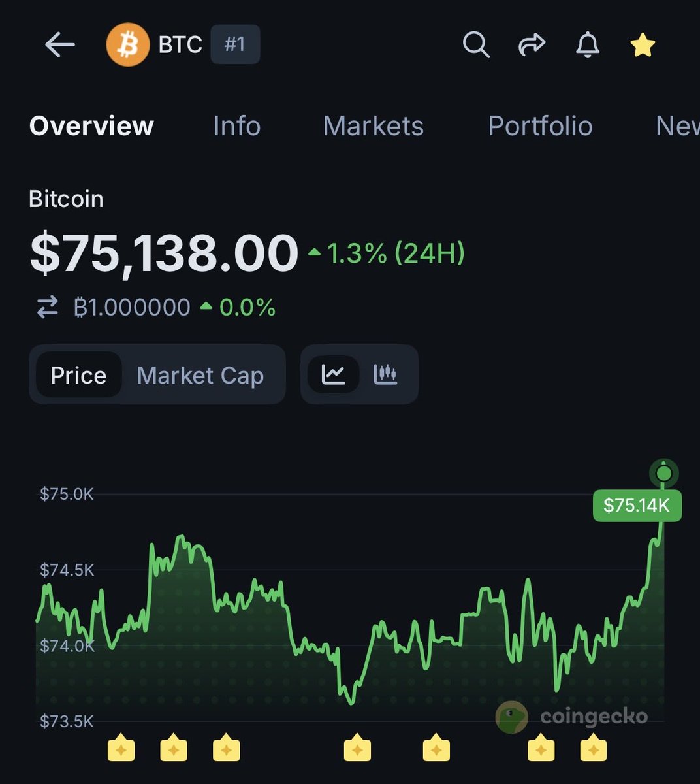Image resolution: width=700 pixels, height=784 pixels.
Task: Switch to candlestick chart view
Action: pos(385,374)
